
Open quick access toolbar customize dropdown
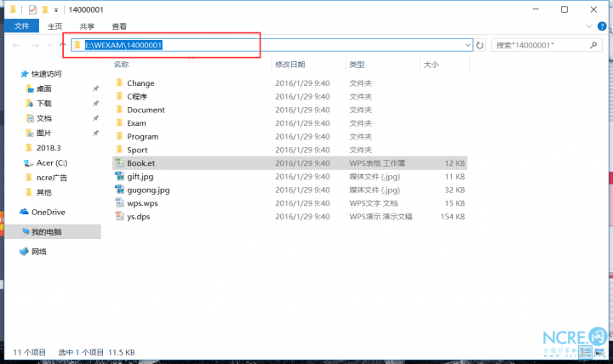(x=56, y=9)
